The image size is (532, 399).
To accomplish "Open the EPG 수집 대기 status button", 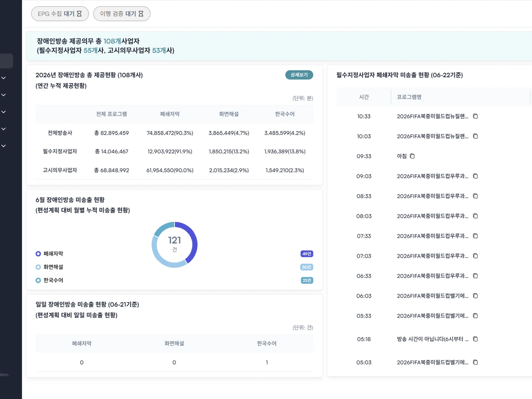I will [60, 14].
